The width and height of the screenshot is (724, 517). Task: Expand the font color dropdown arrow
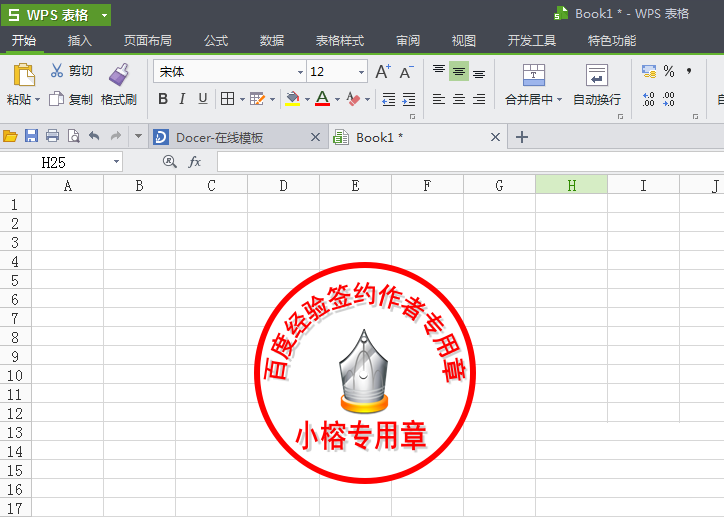coord(337,99)
